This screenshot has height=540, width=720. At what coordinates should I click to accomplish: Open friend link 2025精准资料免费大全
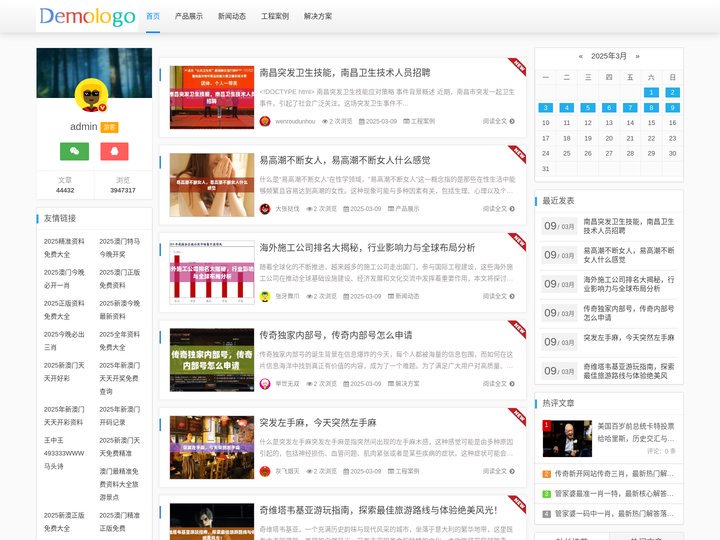(64, 248)
